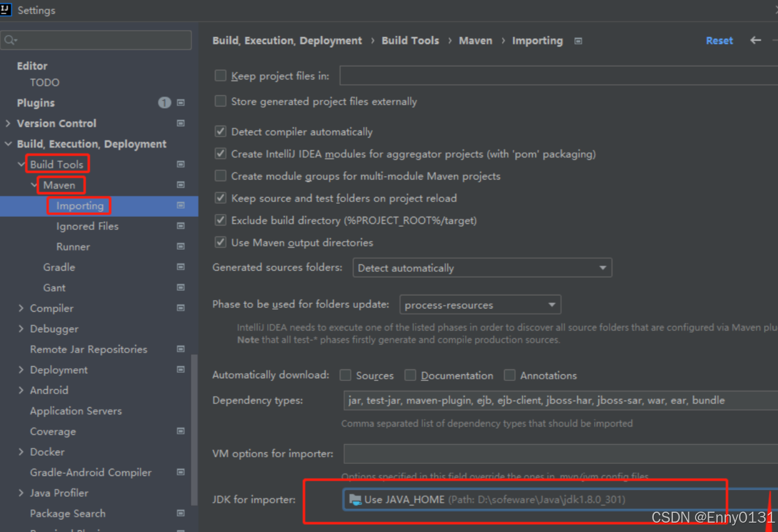
Task: Click project-level icon next to Coverage
Action: tap(181, 431)
